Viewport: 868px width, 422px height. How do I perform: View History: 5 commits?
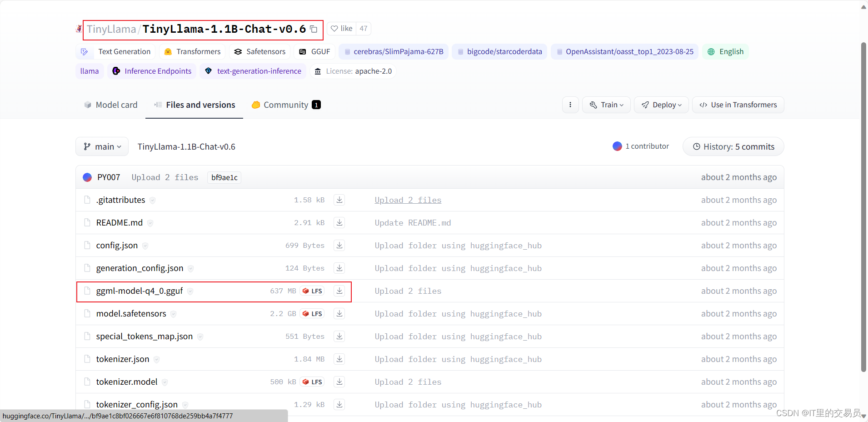[x=733, y=146]
